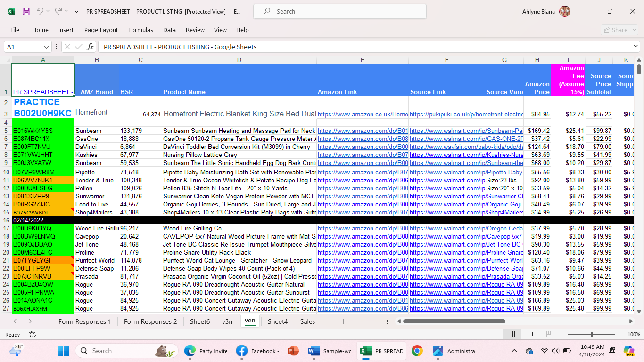Screen dimensions: 644x362
Task: Click the vertical scrollbar down arrow
Action: point(639,312)
